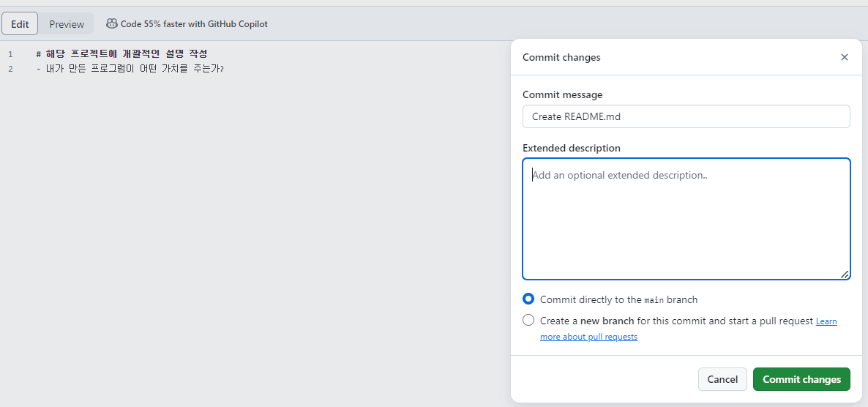Choose Create a new branch option
The height and width of the screenshot is (407, 868).
[x=528, y=321]
